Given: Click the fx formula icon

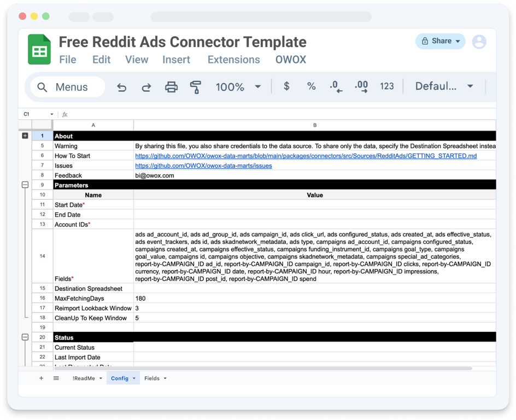Looking at the screenshot, I should coord(65,114).
